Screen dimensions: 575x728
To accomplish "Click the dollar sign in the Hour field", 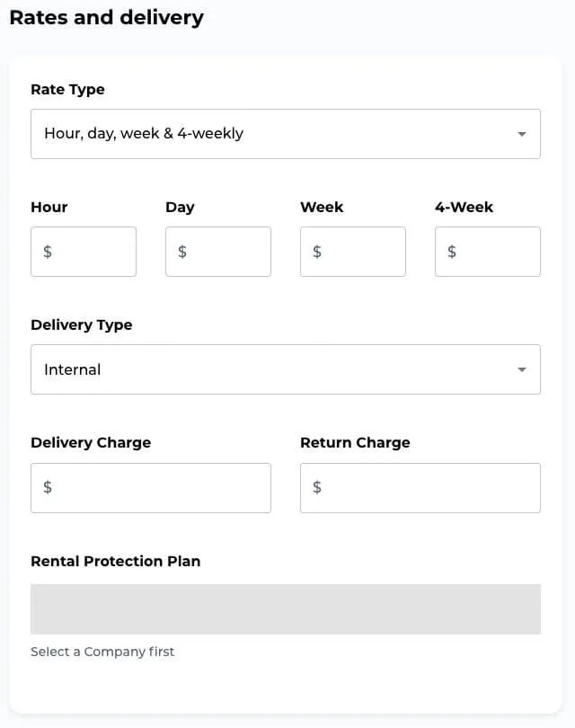I will 47,252.
